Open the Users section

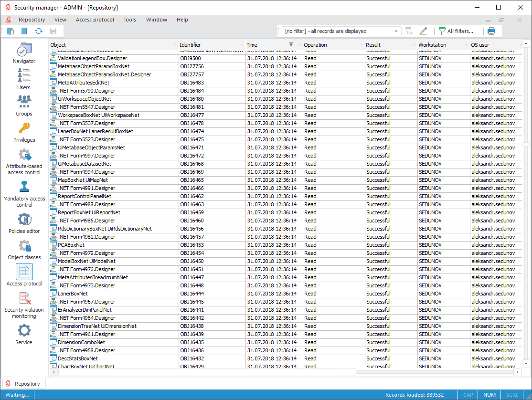click(x=24, y=79)
